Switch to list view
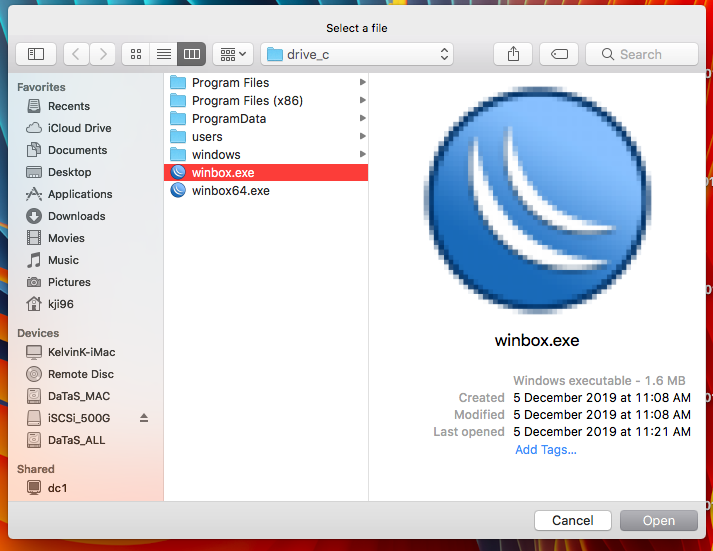 pyautogui.click(x=164, y=54)
